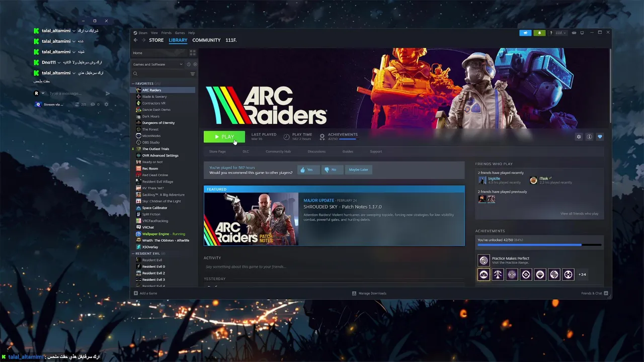Viewport: 644px width, 362px height.
Task: Collapse the RESIDENT EVIL category
Action: 133,253
